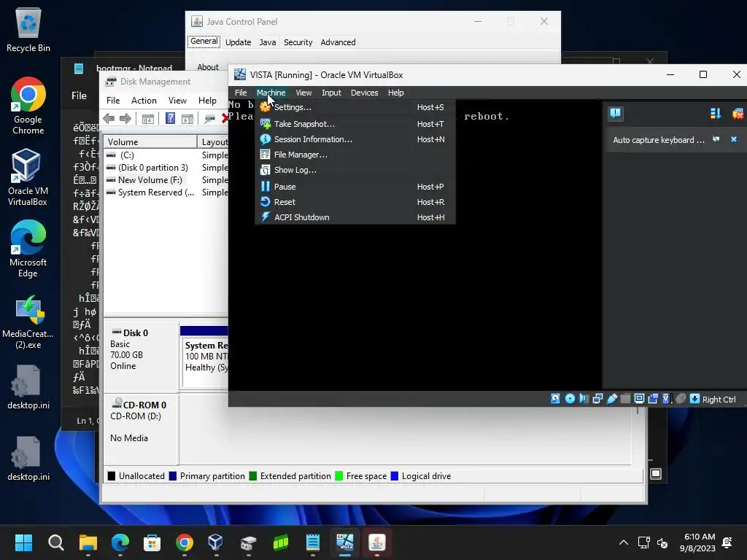Viewport: 747px width, 560px height.
Task: Select the (C:) volume row
Action: pos(166,155)
